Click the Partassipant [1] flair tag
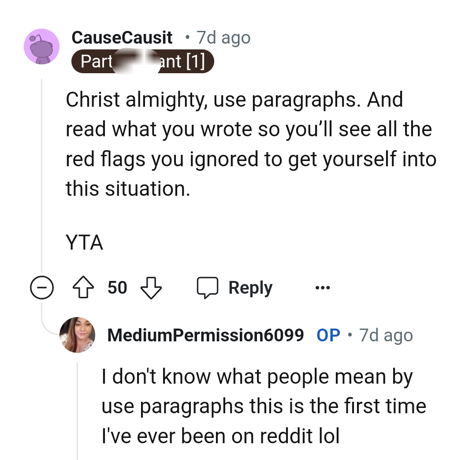476x460 pixels. [142, 61]
